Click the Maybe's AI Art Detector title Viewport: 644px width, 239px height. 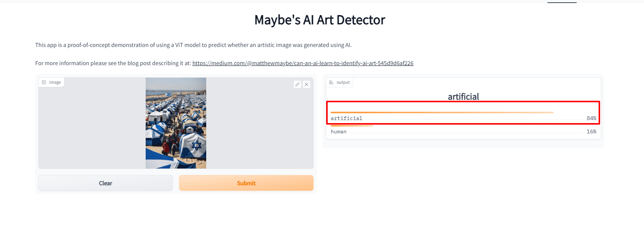point(320,20)
